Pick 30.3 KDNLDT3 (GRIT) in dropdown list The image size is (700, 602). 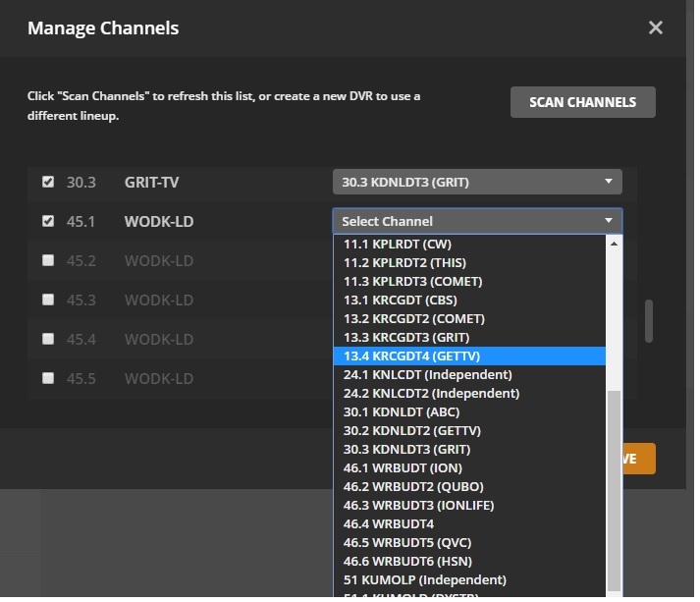469,449
